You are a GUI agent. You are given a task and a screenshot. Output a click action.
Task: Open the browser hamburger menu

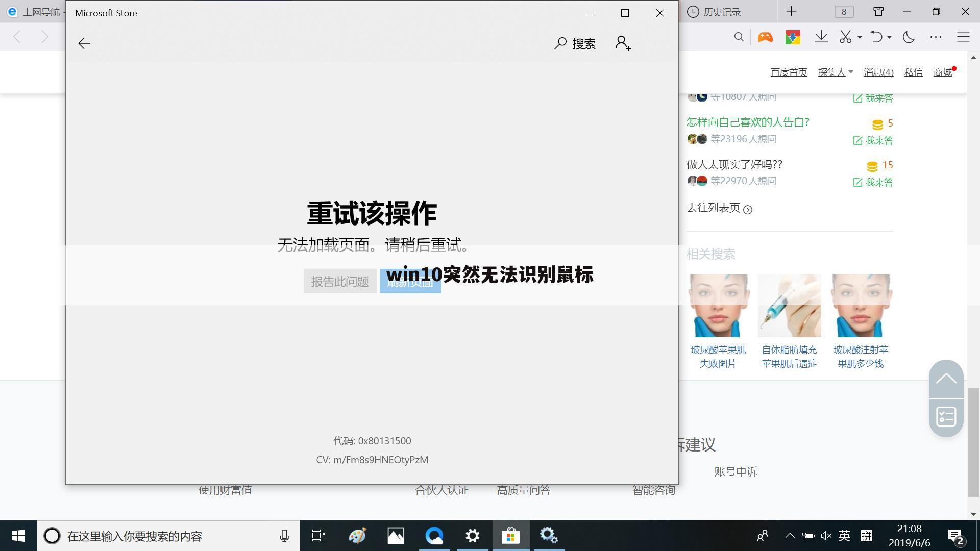[963, 37]
